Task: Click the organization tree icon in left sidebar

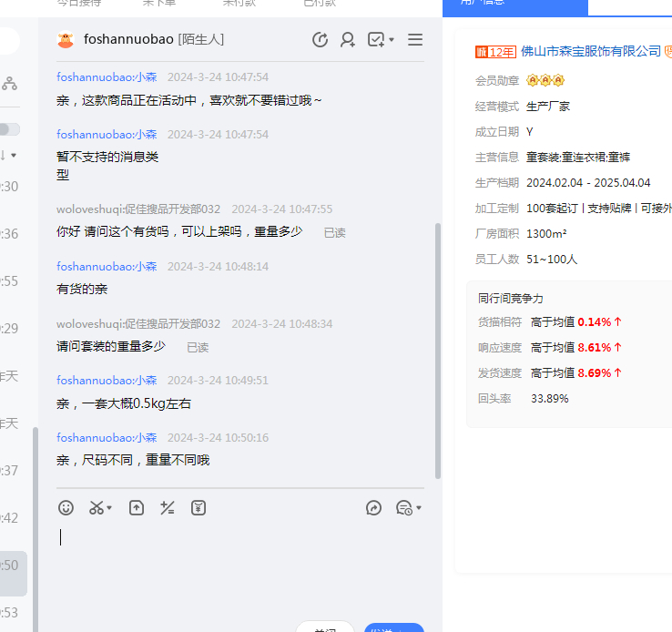Action: coord(9,84)
